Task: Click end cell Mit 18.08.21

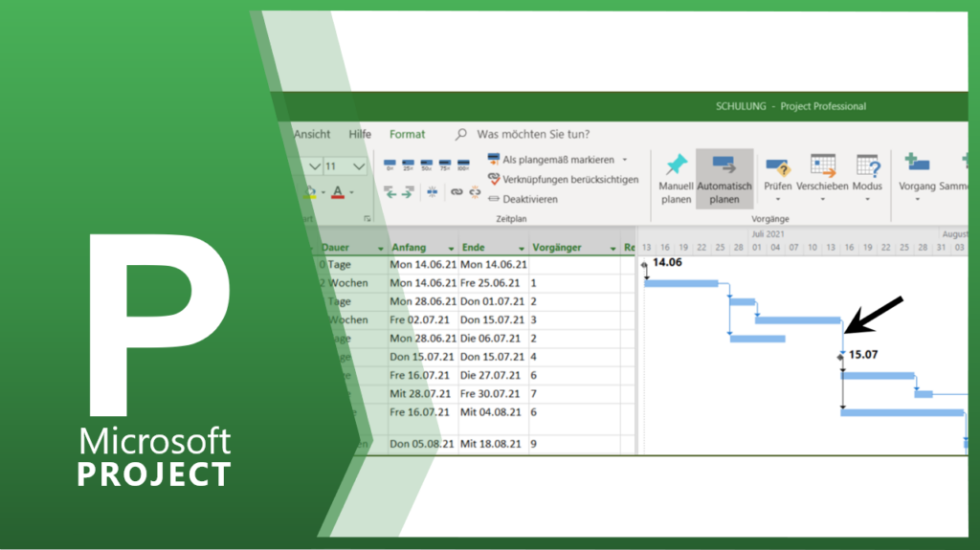Action: click(494, 444)
